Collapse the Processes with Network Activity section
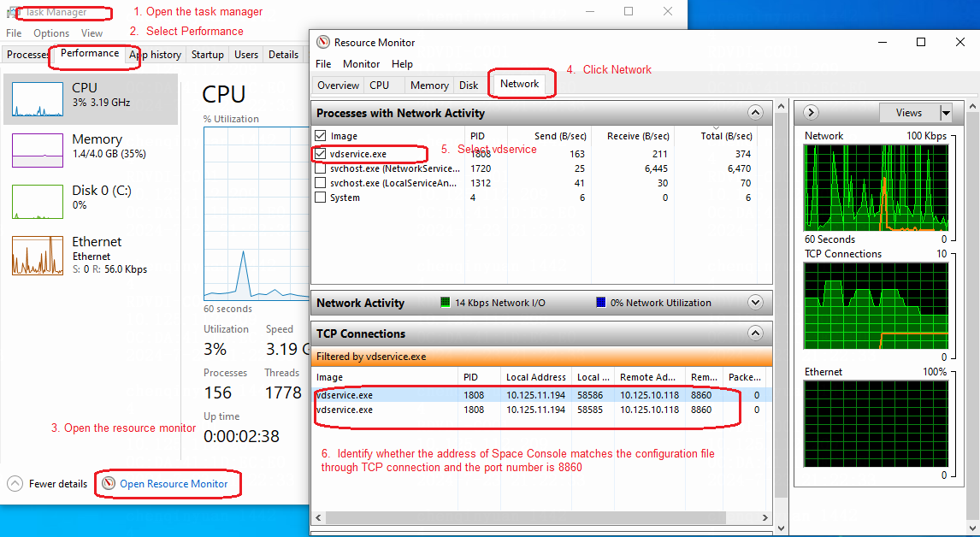Image resolution: width=980 pixels, height=537 pixels. point(756,113)
